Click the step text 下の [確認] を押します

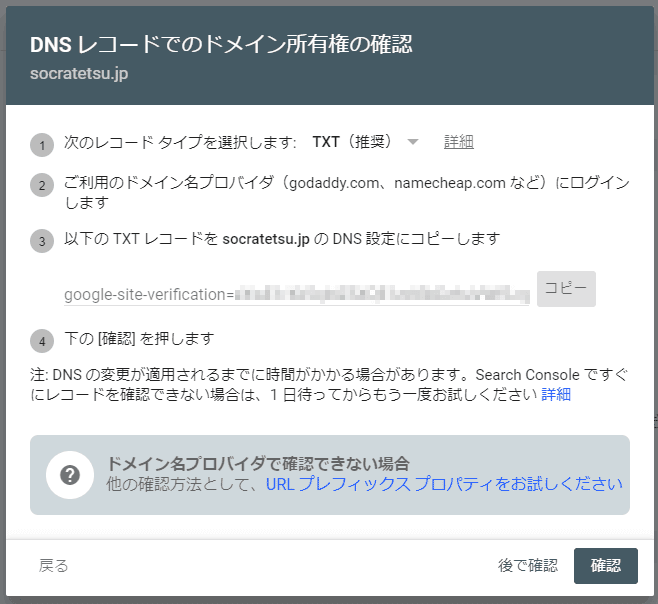(x=139, y=339)
